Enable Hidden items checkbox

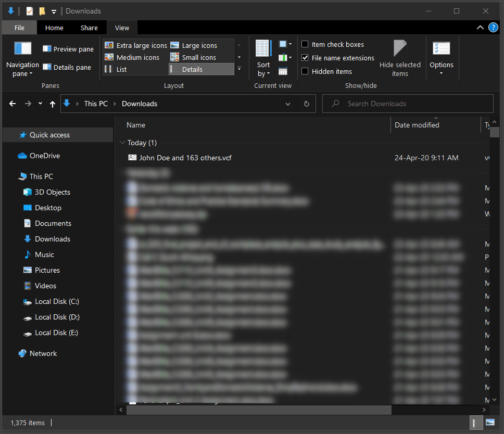305,72
